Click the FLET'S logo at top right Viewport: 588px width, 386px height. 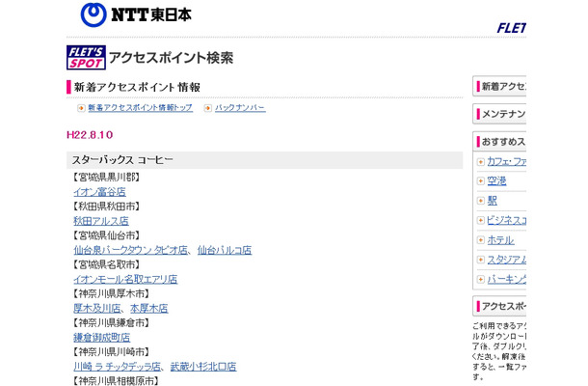click(511, 28)
